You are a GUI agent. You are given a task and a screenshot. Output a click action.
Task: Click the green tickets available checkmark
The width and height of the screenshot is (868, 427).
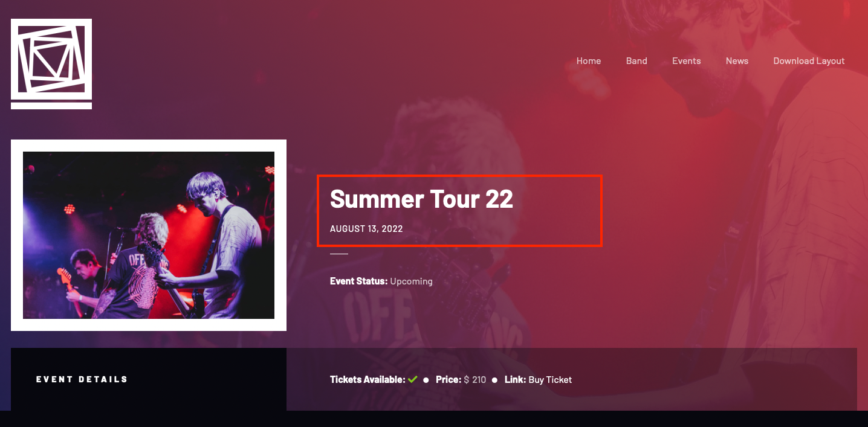(413, 379)
